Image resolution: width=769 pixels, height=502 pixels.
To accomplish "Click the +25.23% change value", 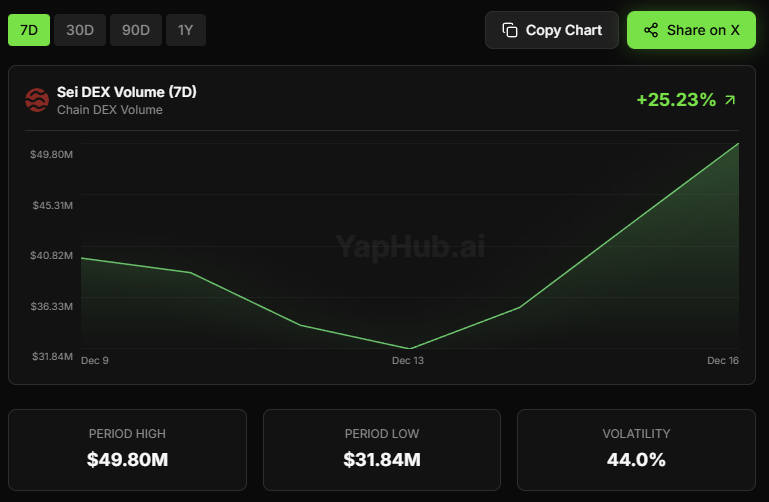I will point(676,100).
